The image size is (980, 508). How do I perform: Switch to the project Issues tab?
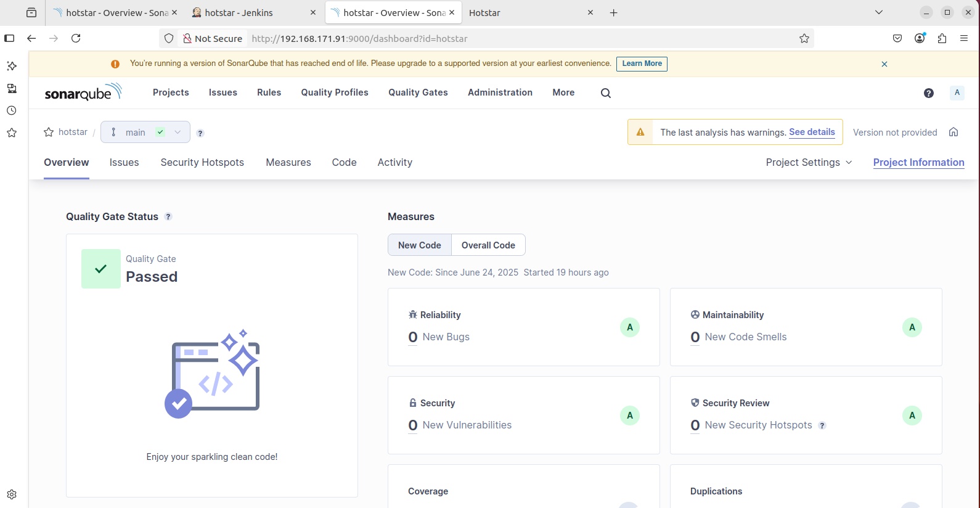(124, 162)
